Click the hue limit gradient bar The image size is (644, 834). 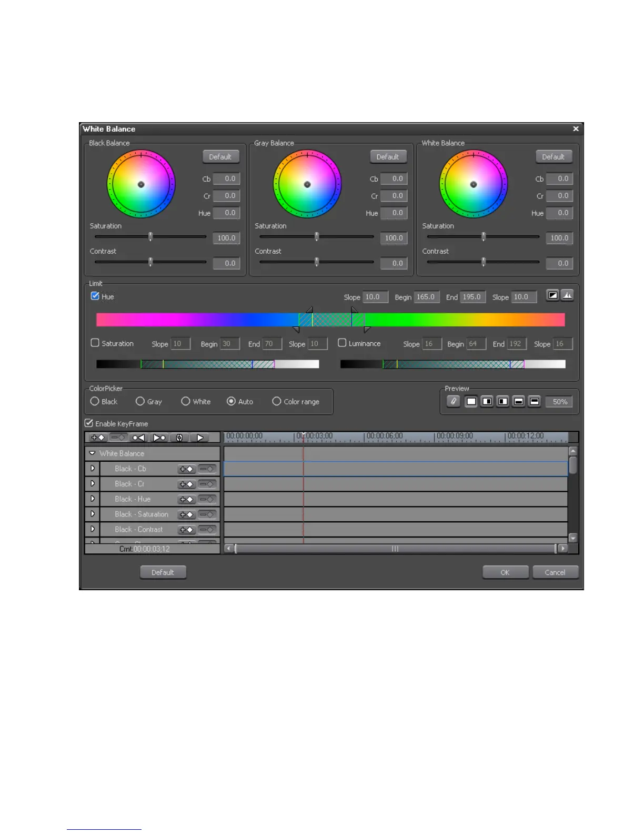[x=330, y=320]
